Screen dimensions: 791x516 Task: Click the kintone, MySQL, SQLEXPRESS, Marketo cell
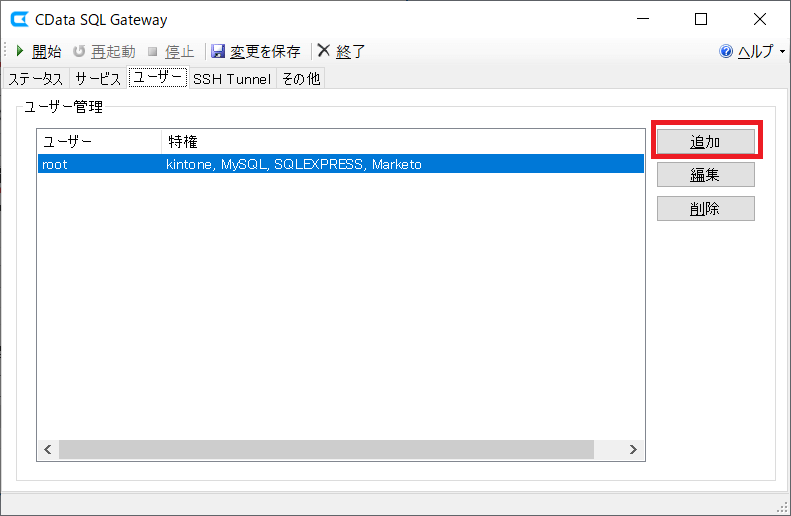(x=294, y=164)
